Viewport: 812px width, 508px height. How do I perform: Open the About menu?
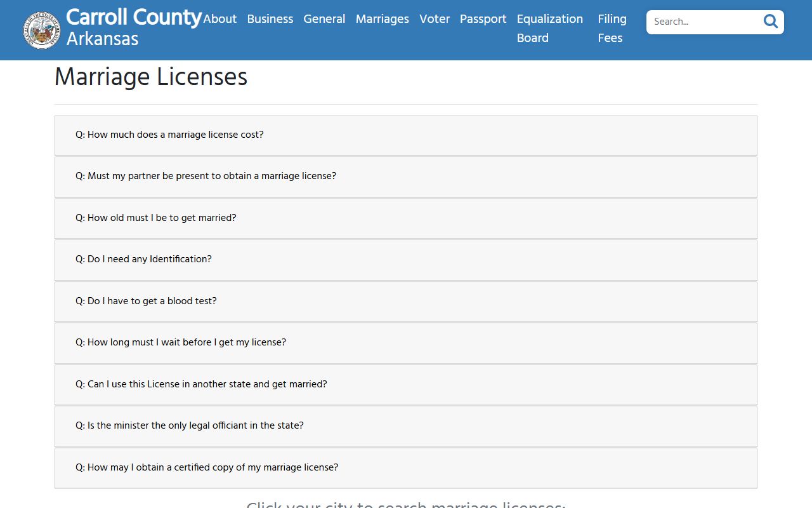pos(219,19)
